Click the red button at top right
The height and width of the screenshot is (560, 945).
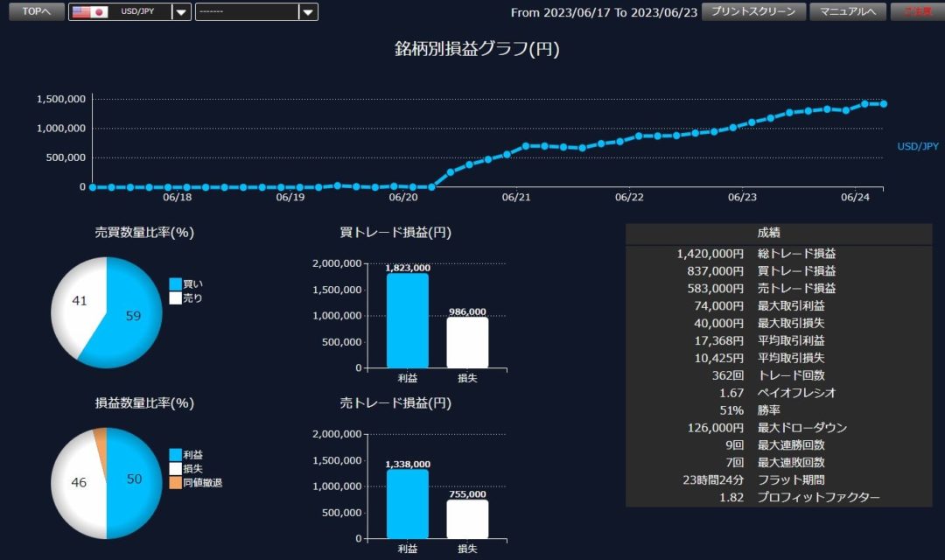pos(917,11)
